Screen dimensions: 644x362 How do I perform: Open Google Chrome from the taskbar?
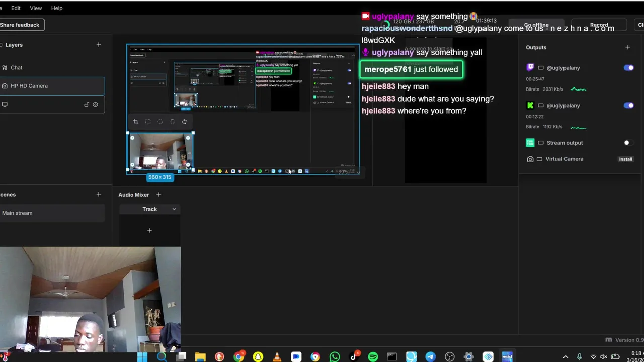[x=238, y=357]
